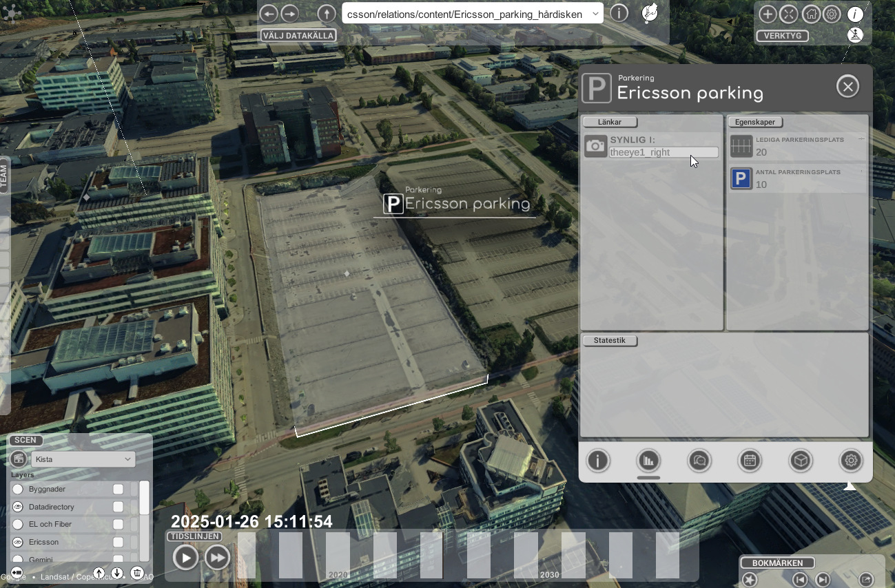Image resolution: width=895 pixels, height=588 pixels.
Task: Toggle visibility of the Datadirectory layer
Action: tap(18, 507)
